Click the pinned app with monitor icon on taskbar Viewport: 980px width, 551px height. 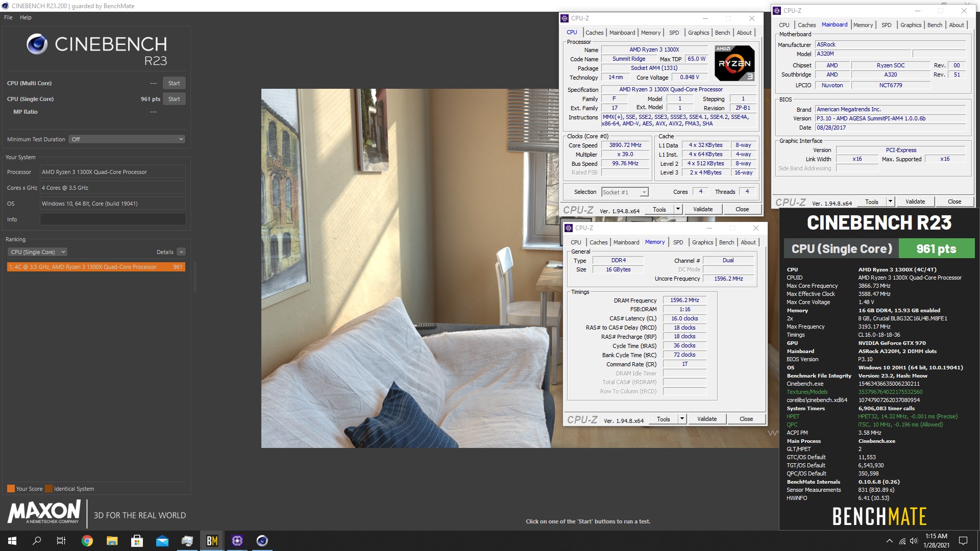(x=187, y=541)
